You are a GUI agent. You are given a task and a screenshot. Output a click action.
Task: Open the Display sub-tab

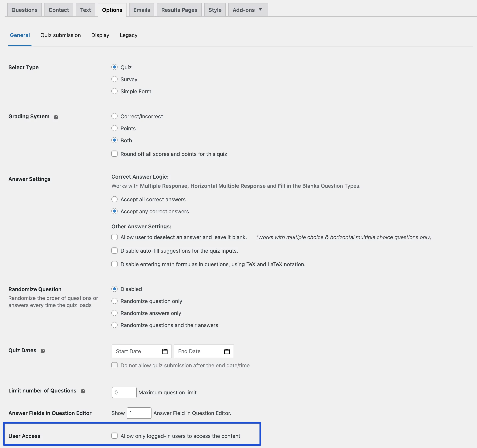click(x=100, y=35)
